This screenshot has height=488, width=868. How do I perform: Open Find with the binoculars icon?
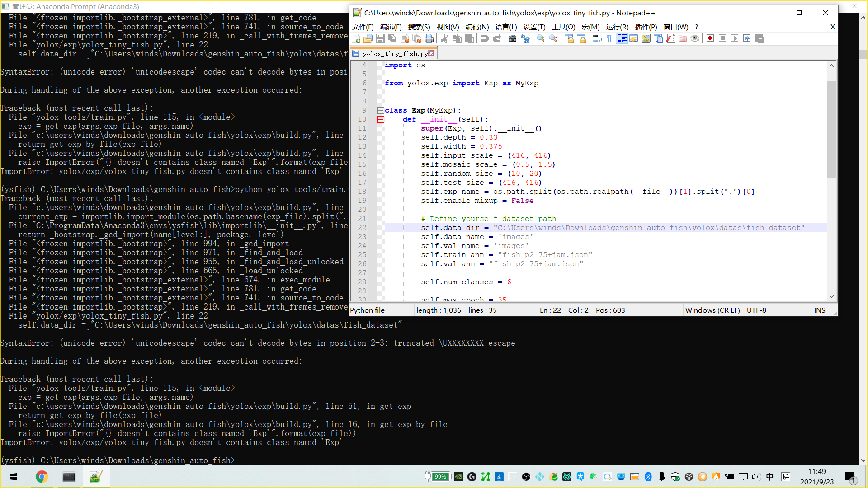[513, 39]
